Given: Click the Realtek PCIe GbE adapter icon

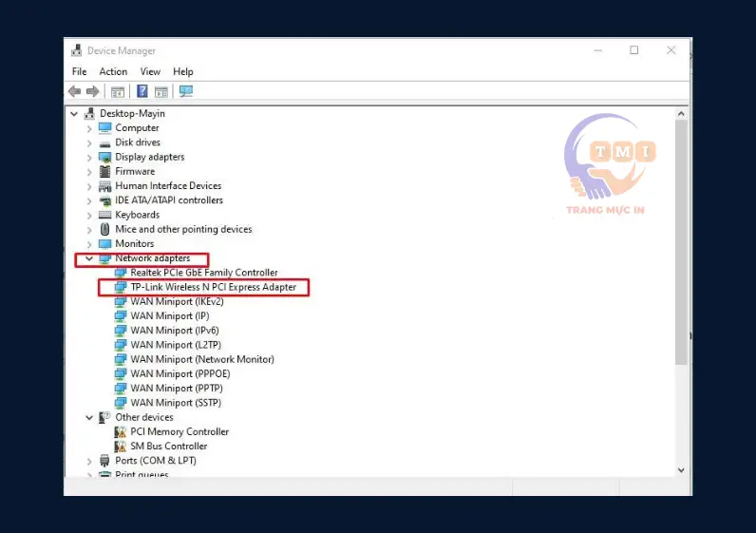Looking at the screenshot, I should (x=121, y=273).
